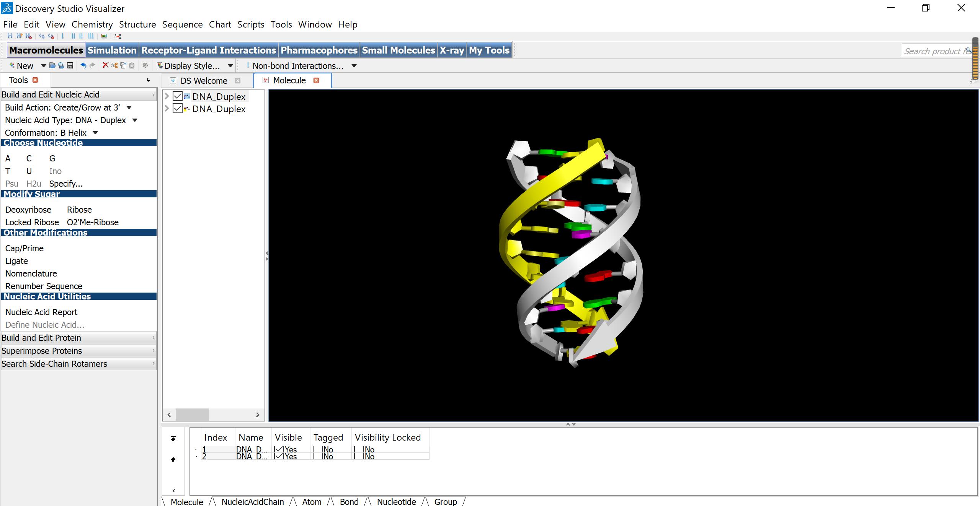Expand Search Side-Chain Rotamers panel

78,364
